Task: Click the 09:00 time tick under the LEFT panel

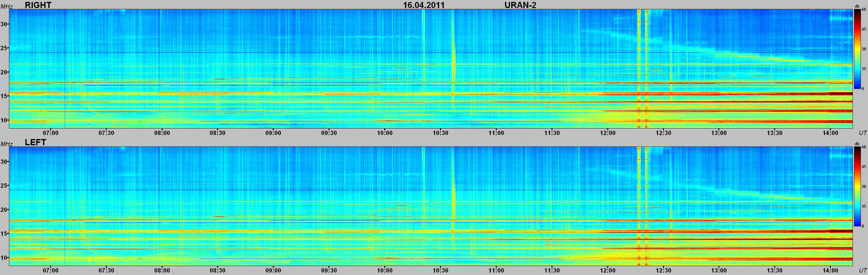Action: 273,270
